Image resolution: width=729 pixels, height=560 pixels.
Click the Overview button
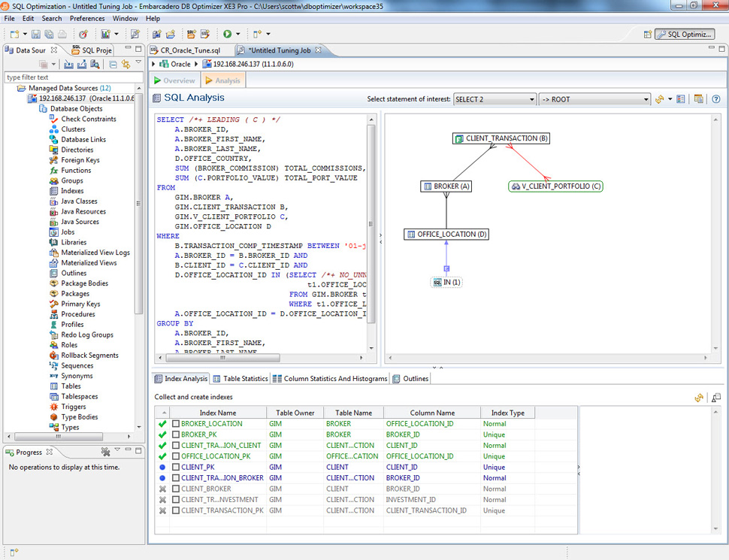click(175, 80)
